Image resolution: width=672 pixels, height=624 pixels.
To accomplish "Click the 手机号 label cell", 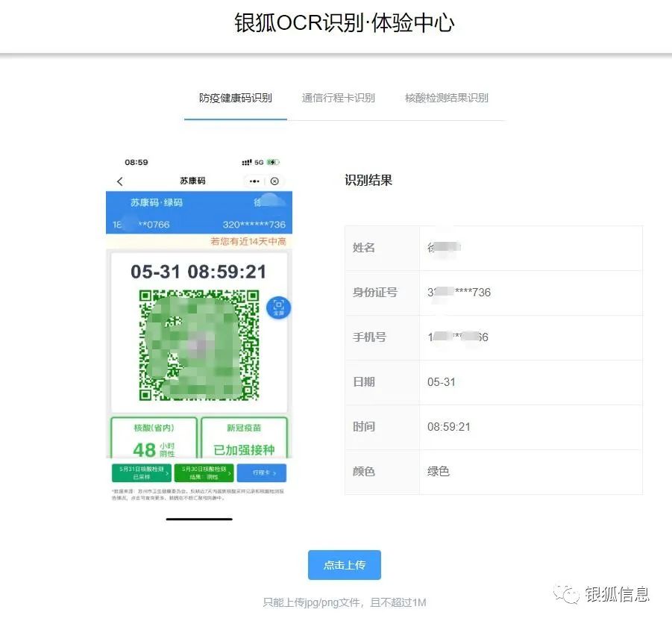I will tap(383, 337).
